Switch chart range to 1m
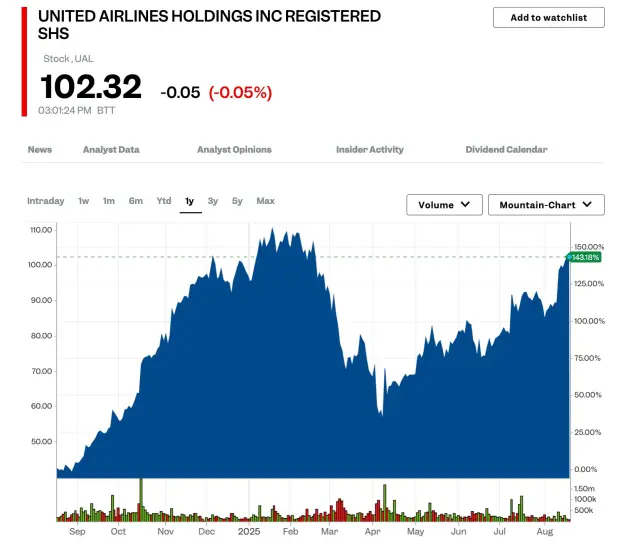 click(109, 201)
